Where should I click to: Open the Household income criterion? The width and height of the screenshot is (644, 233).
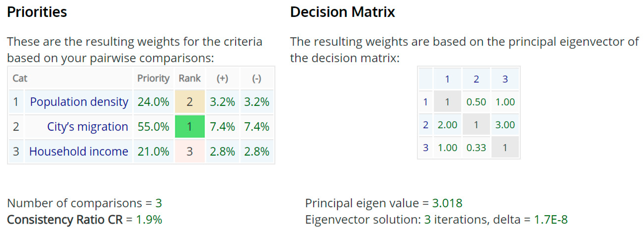pos(78,151)
